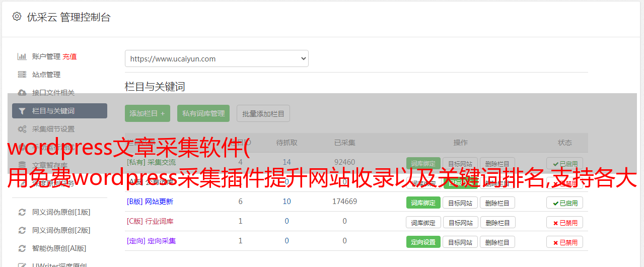Image resolution: width=644 pixels, height=267 pixels.
Task: Go to 接口文件相关 in the sidebar
Action: [x=53, y=93]
